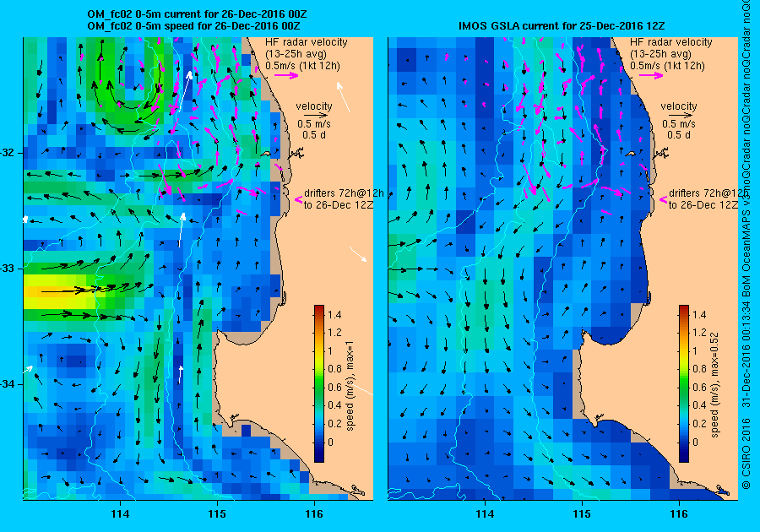This screenshot has width=760, height=532.
Task: Click the magenta drifter marker beside the left map's drifters label
Action: coord(299,199)
